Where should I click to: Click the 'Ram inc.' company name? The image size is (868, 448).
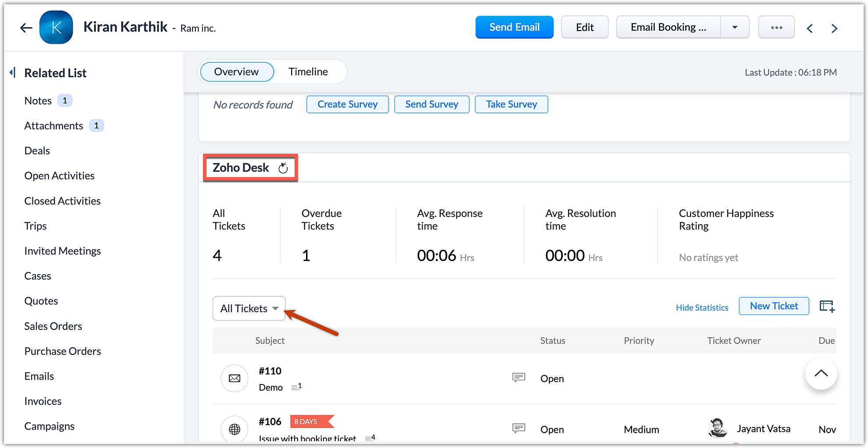click(x=198, y=28)
